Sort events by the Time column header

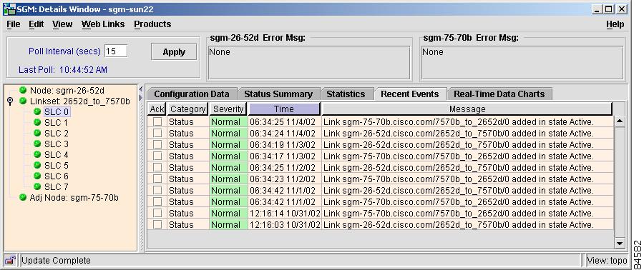pos(284,109)
